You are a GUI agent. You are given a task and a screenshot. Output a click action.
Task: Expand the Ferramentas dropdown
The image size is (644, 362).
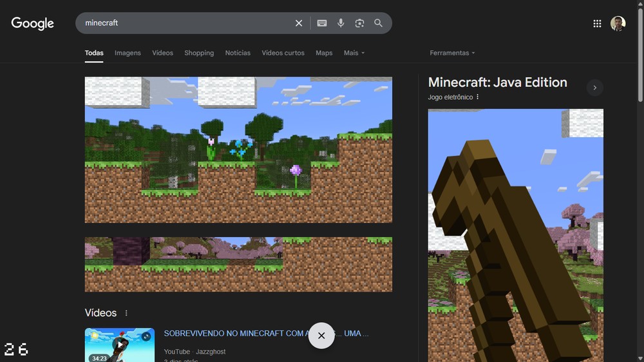452,53
